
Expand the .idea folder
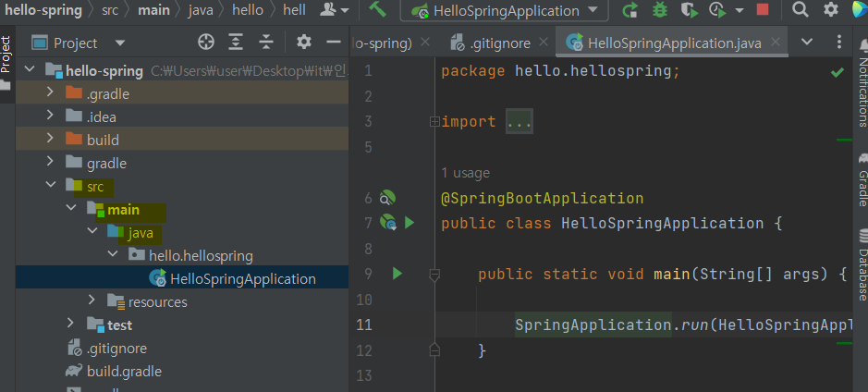point(50,116)
